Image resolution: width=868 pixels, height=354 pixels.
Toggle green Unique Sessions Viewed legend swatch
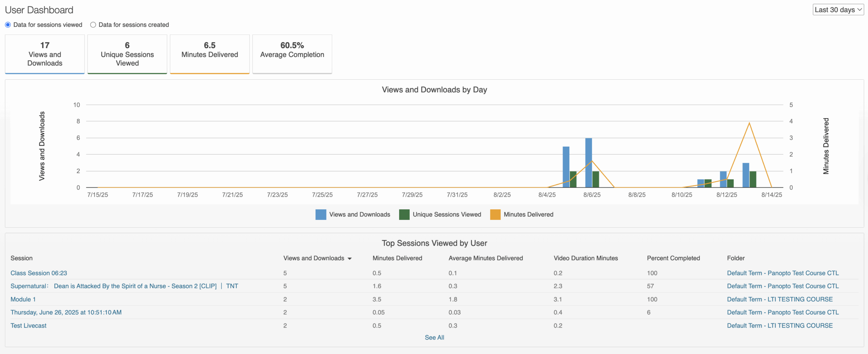404,214
